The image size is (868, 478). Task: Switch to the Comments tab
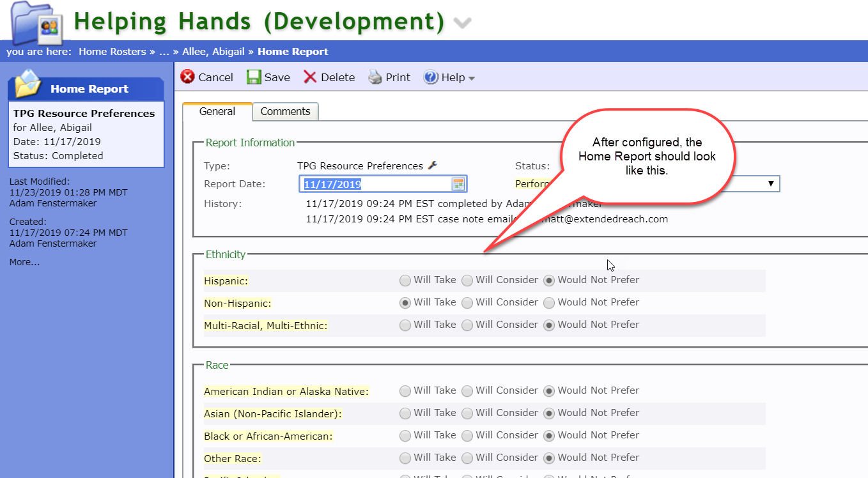pos(285,111)
